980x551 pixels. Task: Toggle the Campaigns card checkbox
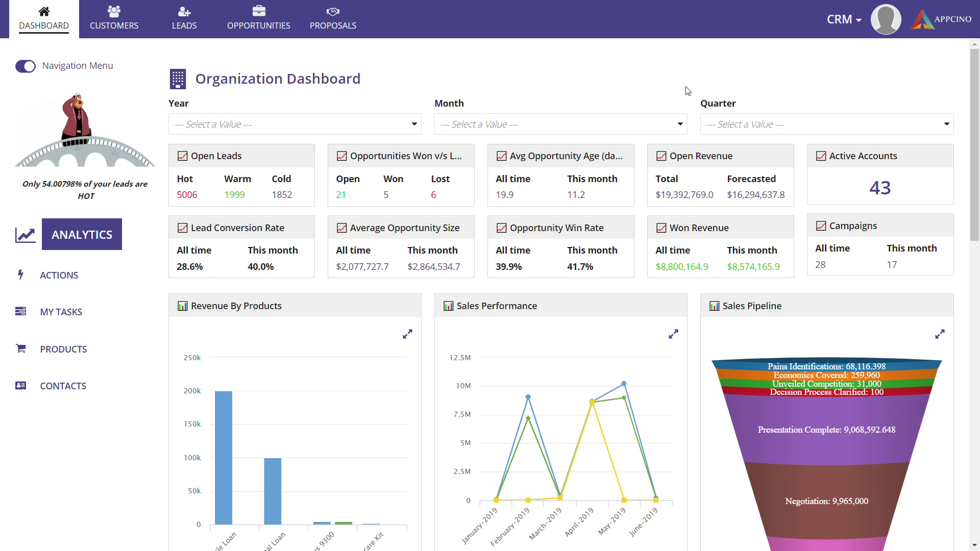[x=821, y=226]
